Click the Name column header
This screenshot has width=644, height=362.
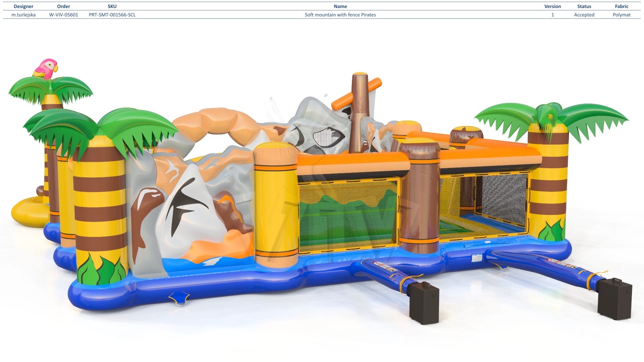pos(340,6)
